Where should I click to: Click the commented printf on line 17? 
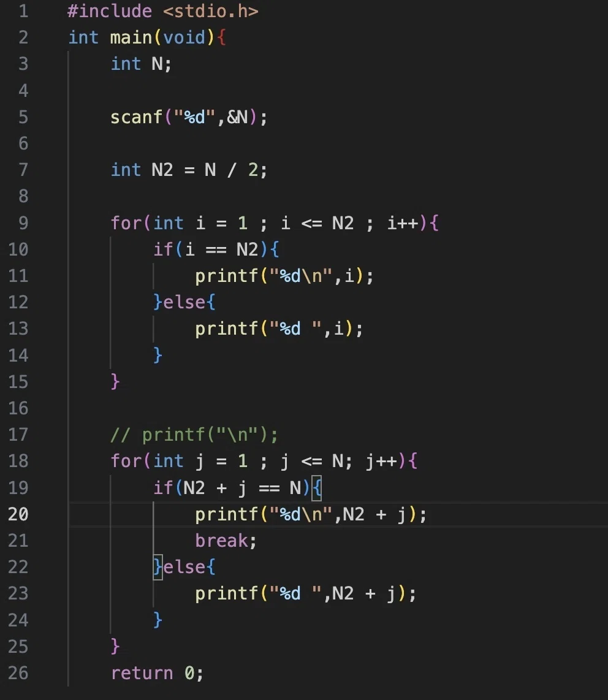(x=194, y=435)
